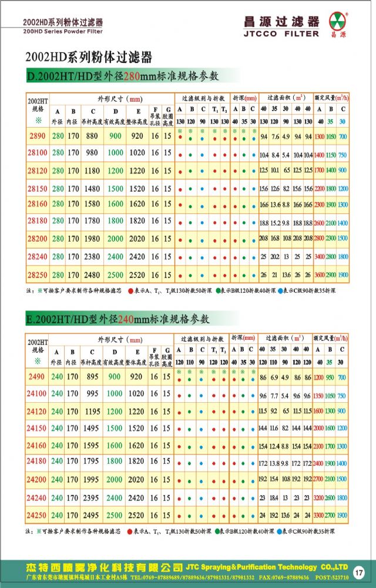Click the blue legend dot below the 280mm table
The height and width of the screenshot is (588, 376).
280,290
